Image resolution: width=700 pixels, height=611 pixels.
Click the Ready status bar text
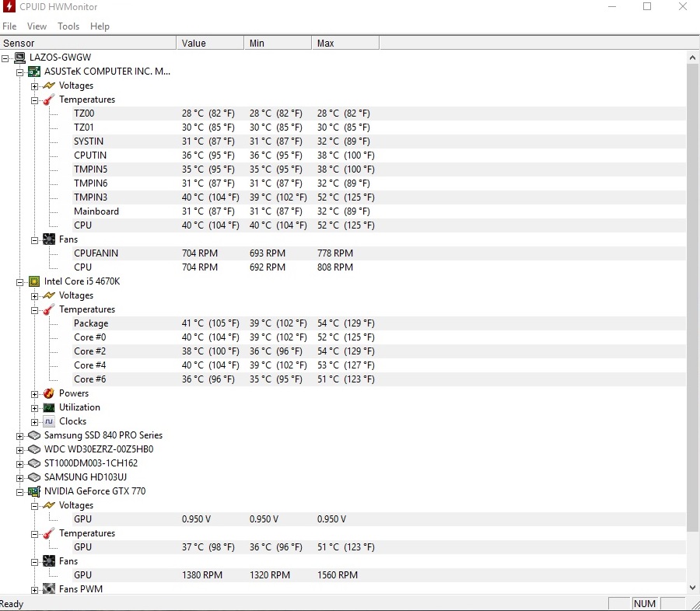click(x=12, y=604)
